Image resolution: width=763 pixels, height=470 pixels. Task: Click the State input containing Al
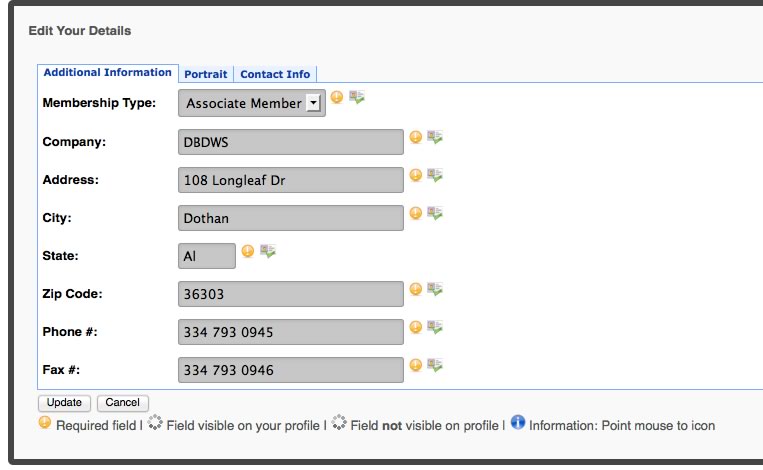[x=207, y=256]
